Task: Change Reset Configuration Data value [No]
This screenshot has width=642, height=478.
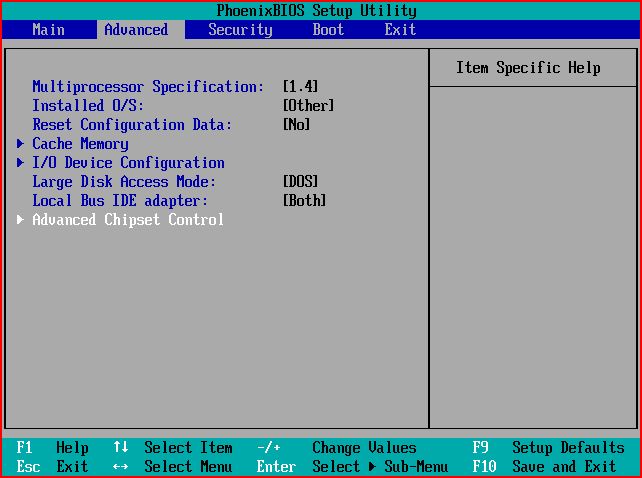Action: [x=296, y=124]
